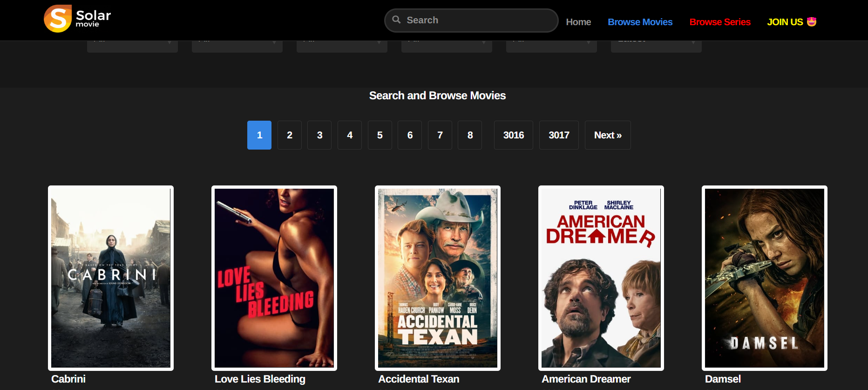The image size is (868, 390).
Task: Go to page 7
Action: click(440, 135)
